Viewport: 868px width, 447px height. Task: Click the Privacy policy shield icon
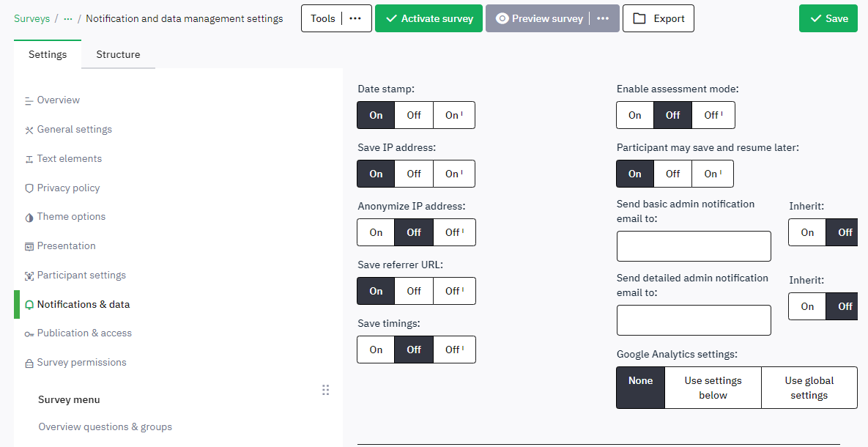[29, 188]
